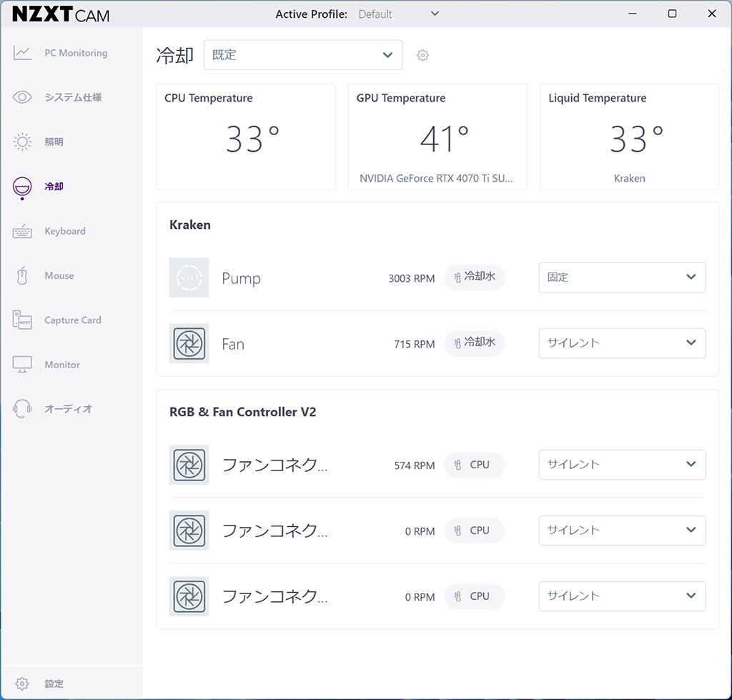Open PC Monitoring graph icon in sidebar
The width and height of the screenshot is (732, 700).
(23, 53)
